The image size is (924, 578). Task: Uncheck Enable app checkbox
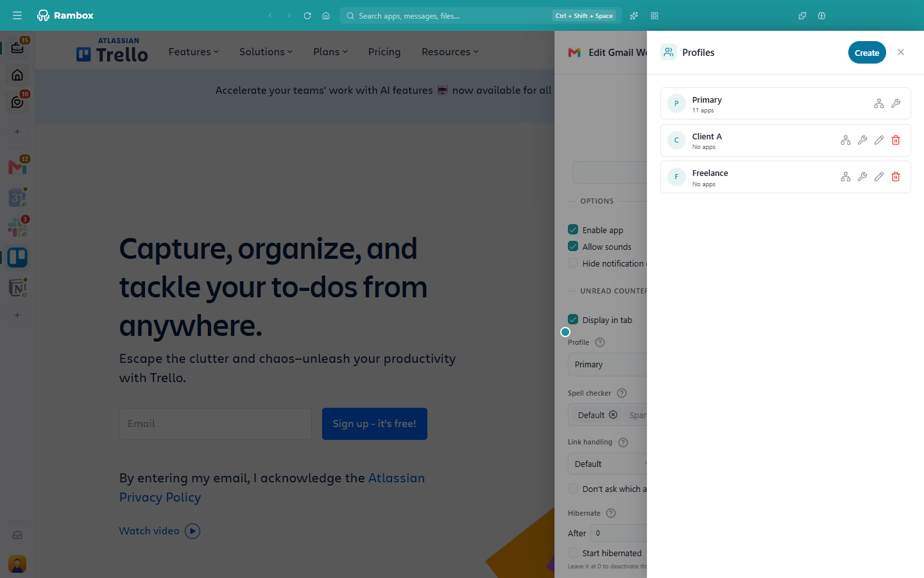pyautogui.click(x=573, y=229)
